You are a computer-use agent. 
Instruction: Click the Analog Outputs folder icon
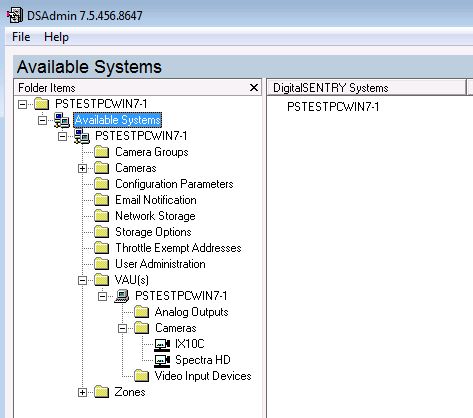(x=142, y=312)
